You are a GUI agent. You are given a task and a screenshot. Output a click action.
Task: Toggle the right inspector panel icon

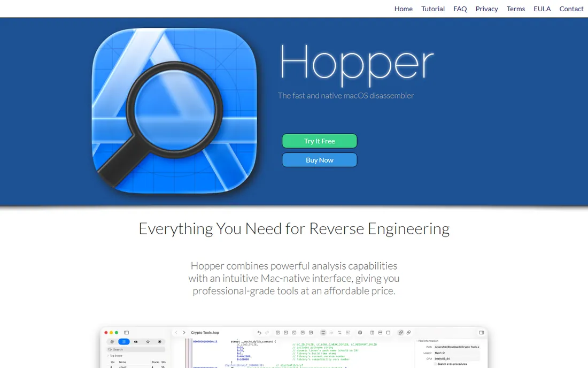[482, 332]
